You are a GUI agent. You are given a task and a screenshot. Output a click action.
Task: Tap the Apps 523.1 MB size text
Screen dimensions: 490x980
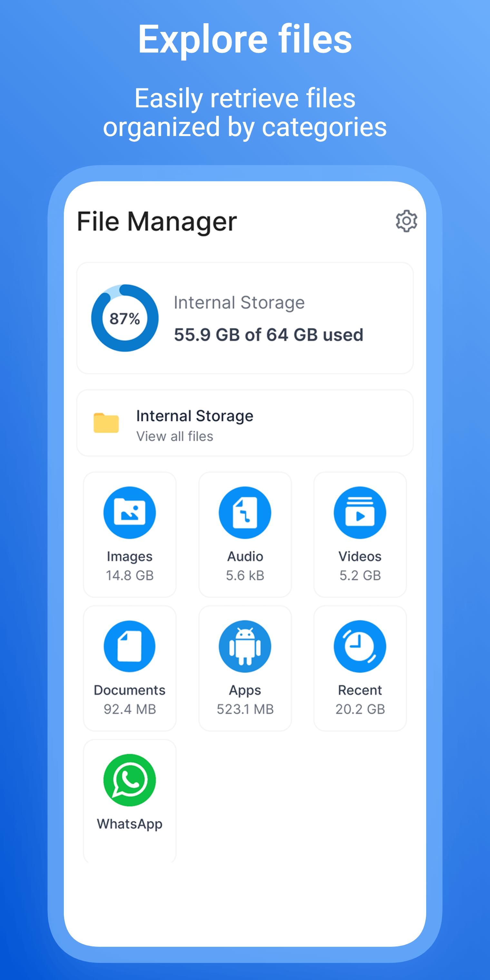[x=245, y=709]
